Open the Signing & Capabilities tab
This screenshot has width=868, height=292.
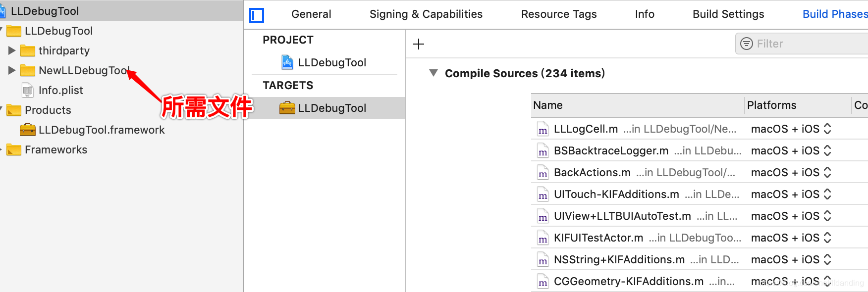coord(426,14)
